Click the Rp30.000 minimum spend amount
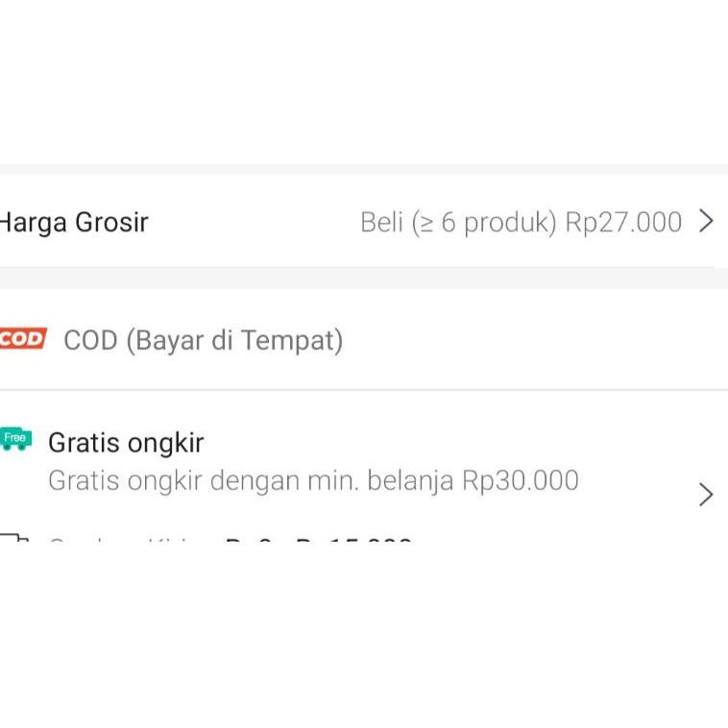 521,480
